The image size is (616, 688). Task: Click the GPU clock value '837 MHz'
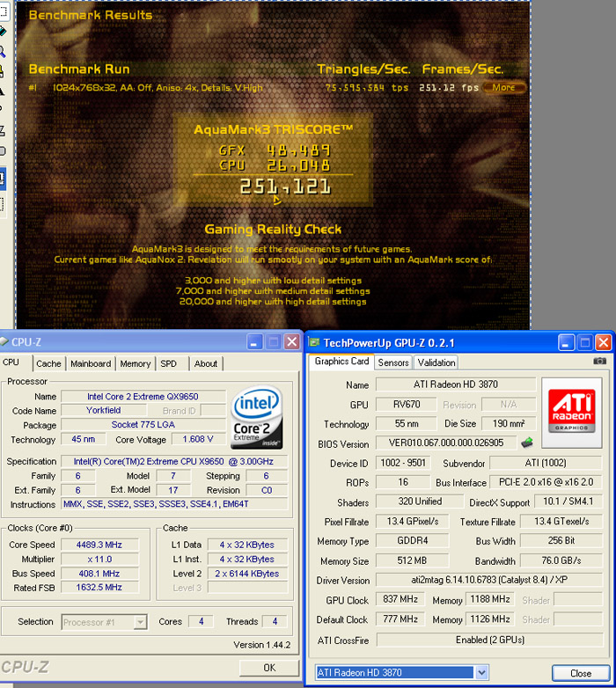tap(400, 599)
